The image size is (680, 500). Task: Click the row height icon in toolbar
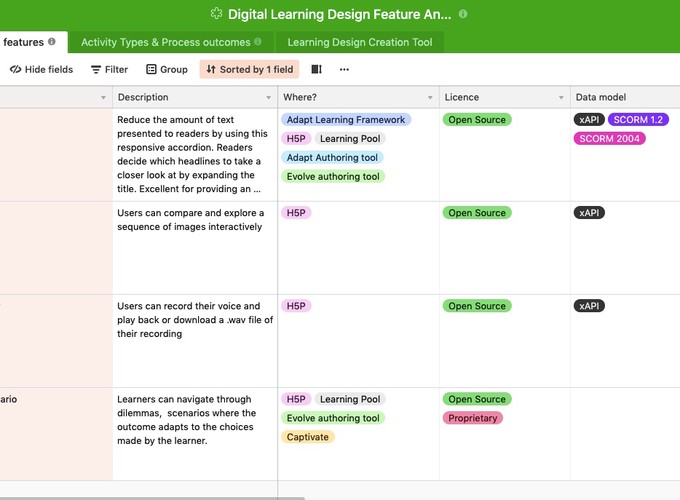317,69
